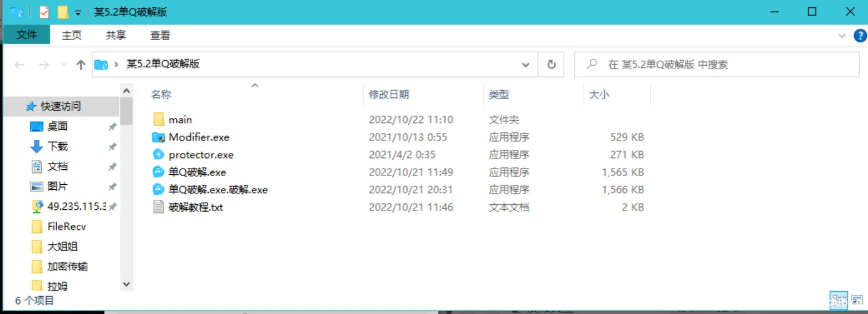Screen dimensions: 868x314
Task: Select the 单Q破解.exe.破解.exe file icon
Action: (159, 190)
